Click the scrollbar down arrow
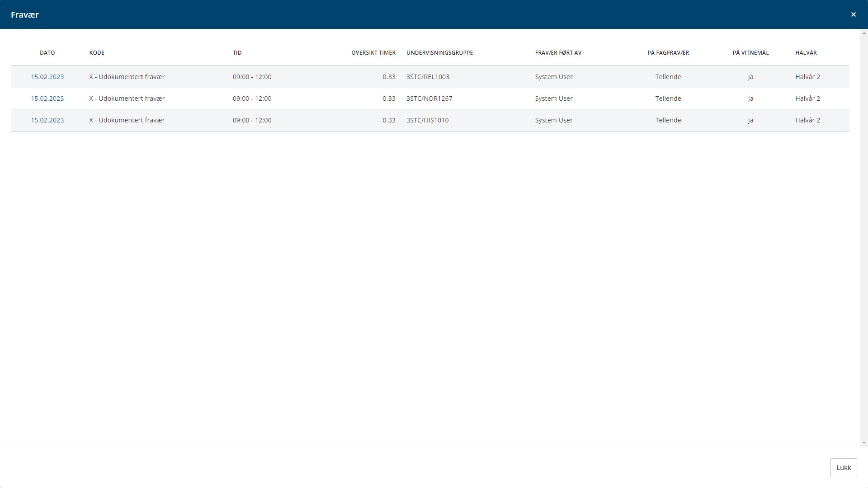This screenshot has width=868, height=488. [864, 443]
